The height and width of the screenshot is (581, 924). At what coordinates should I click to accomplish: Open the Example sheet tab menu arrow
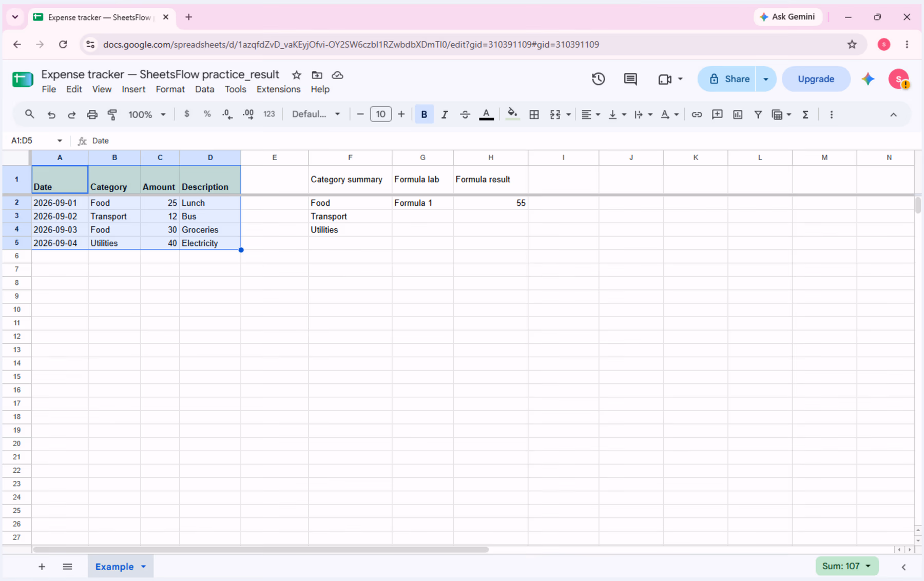[144, 567]
